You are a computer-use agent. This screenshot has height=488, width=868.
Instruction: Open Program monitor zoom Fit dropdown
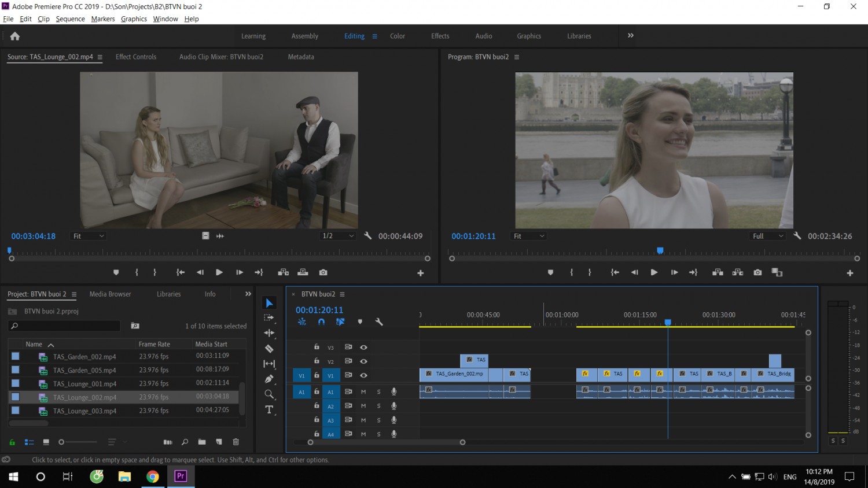[x=529, y=236]
